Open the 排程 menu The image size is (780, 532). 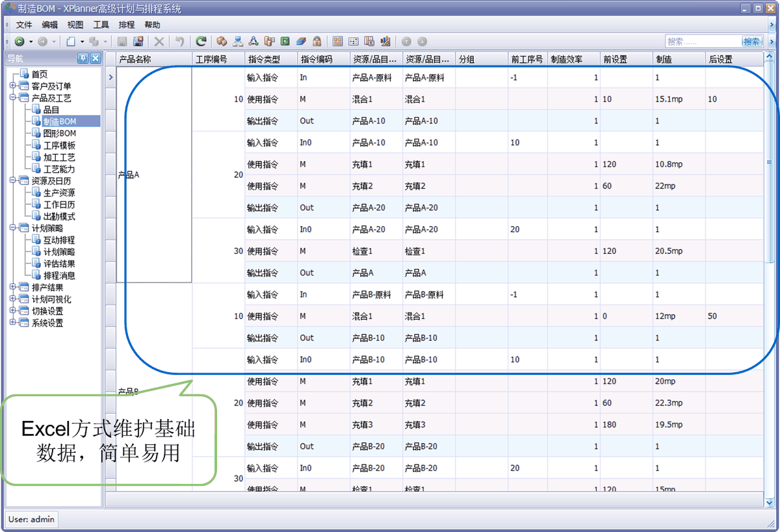pyautogui.click(x=127, y=25)
